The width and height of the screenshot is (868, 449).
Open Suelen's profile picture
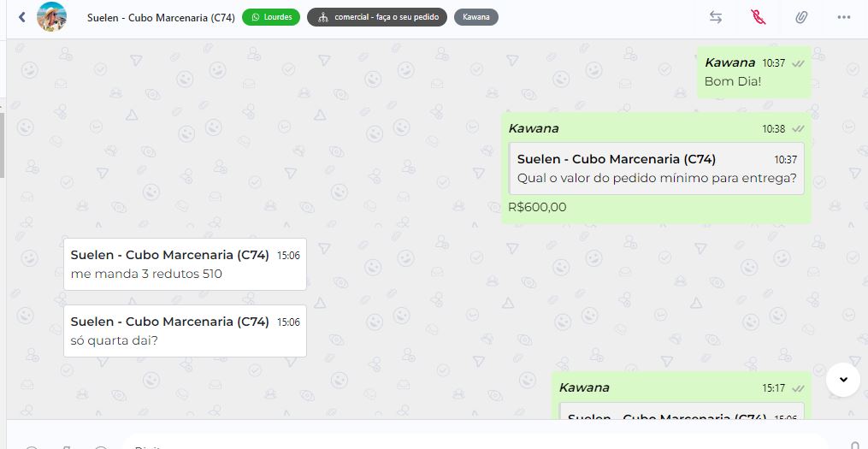tap(51, 17)
